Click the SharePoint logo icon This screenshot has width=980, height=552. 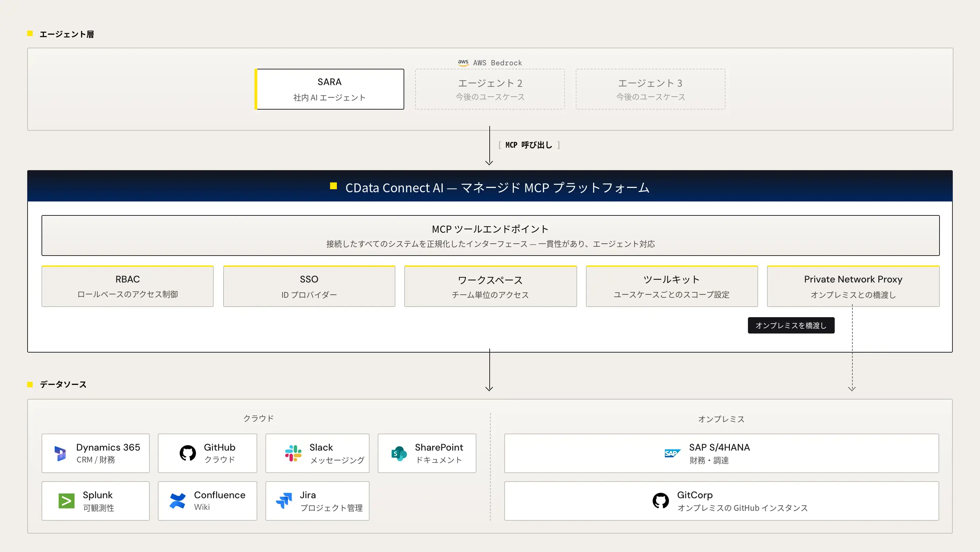coord(399,453)
